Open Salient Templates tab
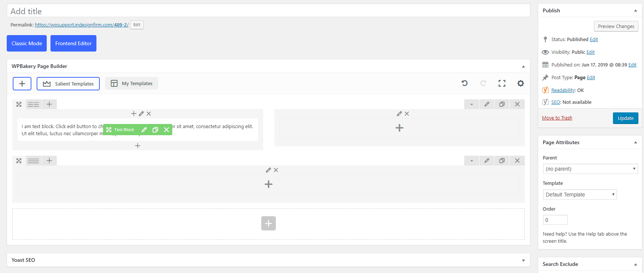The width and height of the screenshot is (644, 273). pos(68,84)
